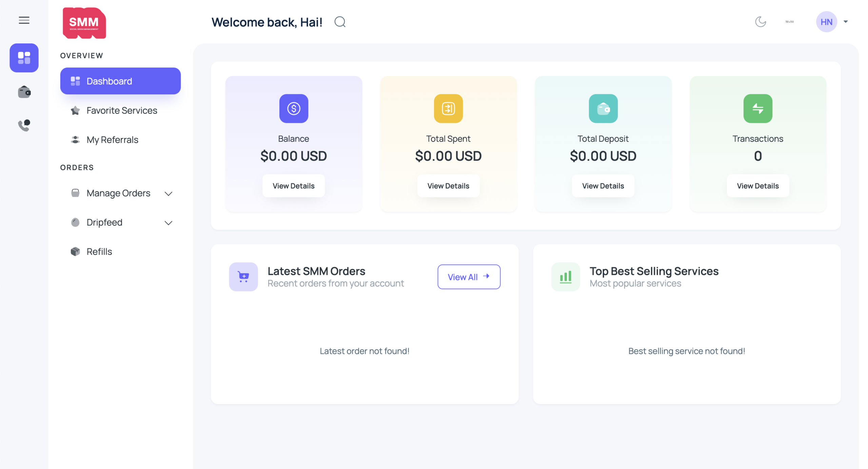Open the Refills menu item
868x469 pixels.
(x=99, y=251)
